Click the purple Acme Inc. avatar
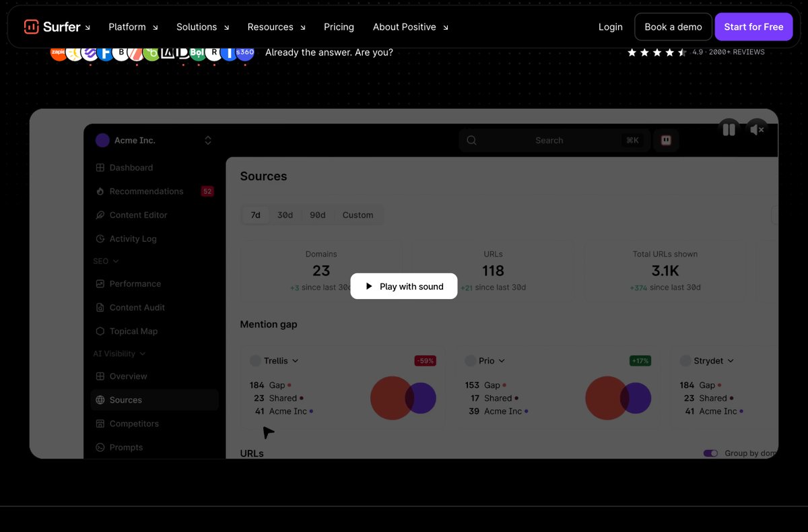Screen dimensions: 808x532 (102, 140)
